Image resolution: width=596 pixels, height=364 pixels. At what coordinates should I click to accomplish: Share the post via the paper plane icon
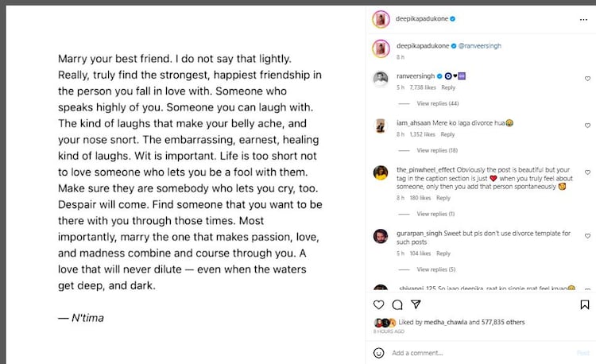pos(414,304)
